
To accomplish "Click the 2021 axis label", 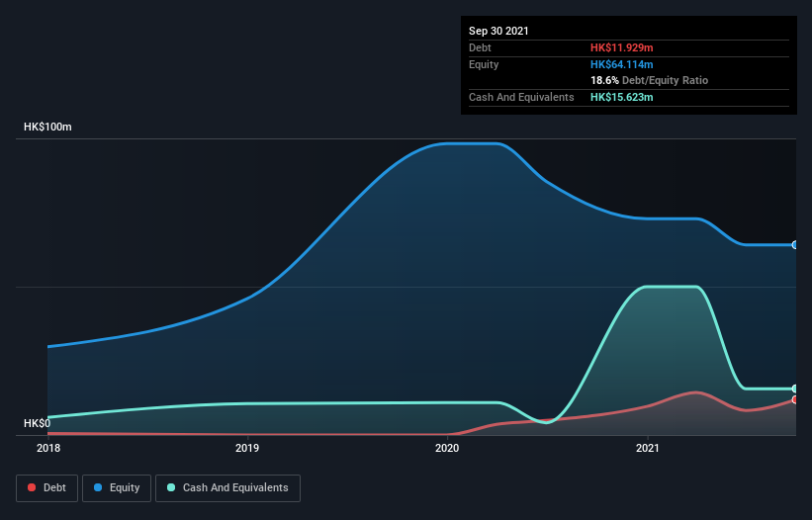I will click(x=647, y=448).
